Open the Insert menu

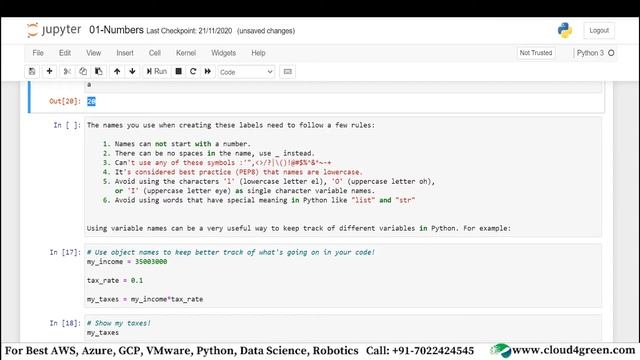tap(124, 53)
